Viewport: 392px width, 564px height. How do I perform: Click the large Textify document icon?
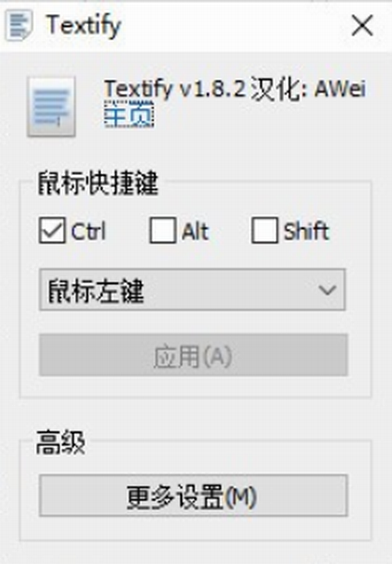[x=52, y=107]
